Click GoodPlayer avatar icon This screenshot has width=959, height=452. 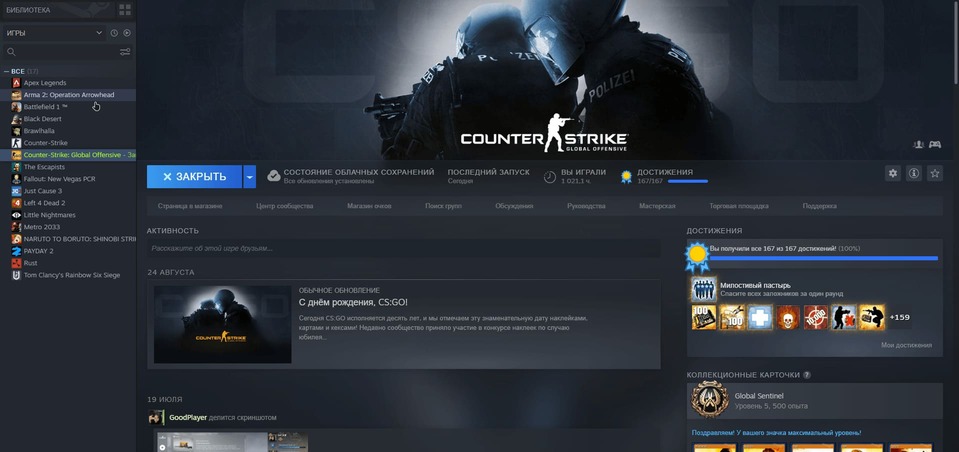coord(156,418)
